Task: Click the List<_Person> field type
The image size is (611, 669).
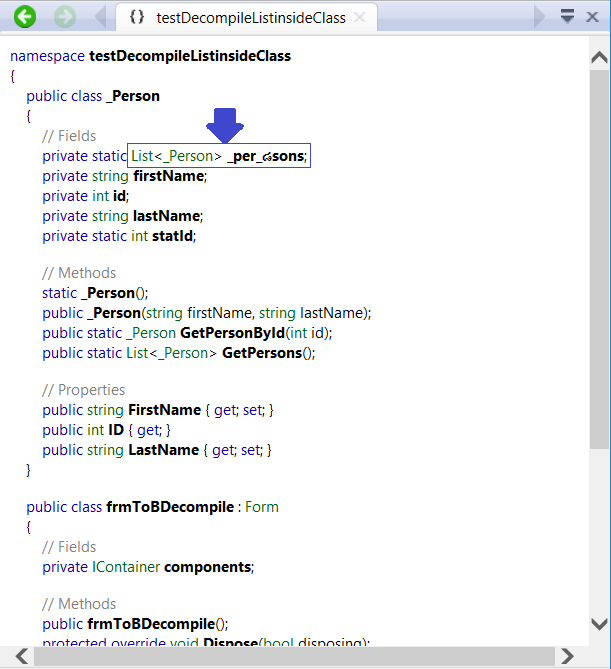Action: click(177, 156)
